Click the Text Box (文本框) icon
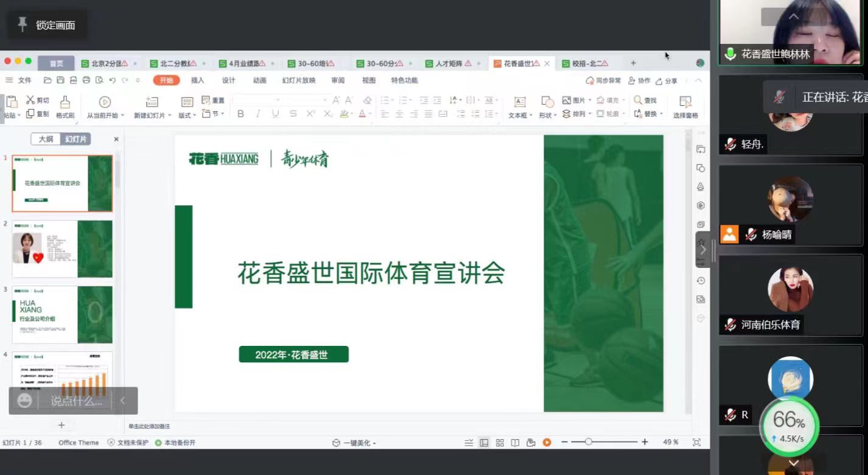Viewport: 868px width, 475px height. click(x=519, y=102)
